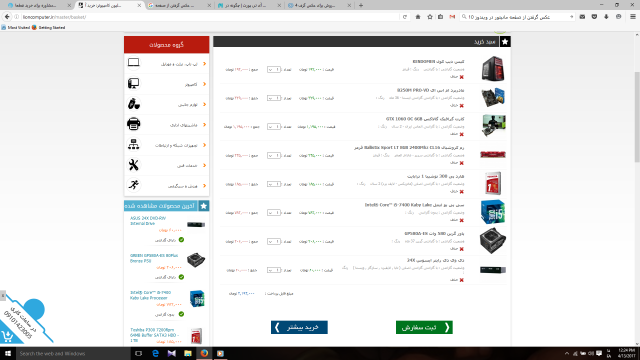Open the bookmarks library toolbar icon
Image resolution: width=640 pixels, height=360 pixels.
440,17
